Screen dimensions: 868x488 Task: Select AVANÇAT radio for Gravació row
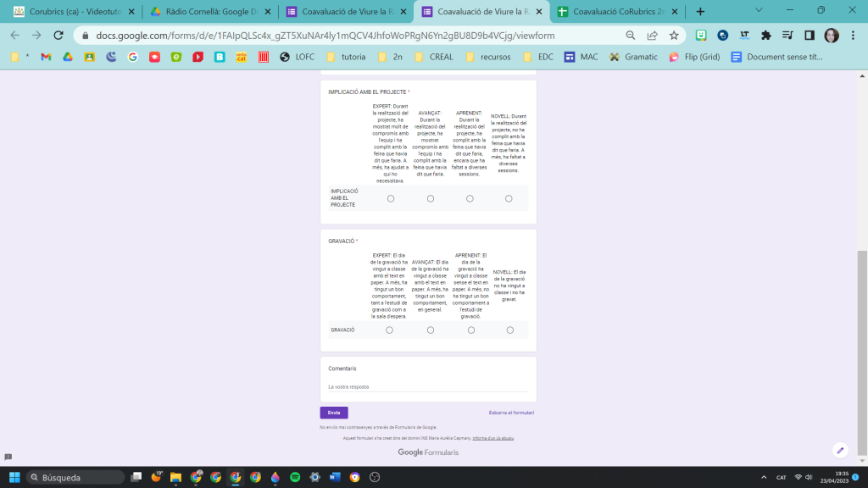tap(431, 330)
